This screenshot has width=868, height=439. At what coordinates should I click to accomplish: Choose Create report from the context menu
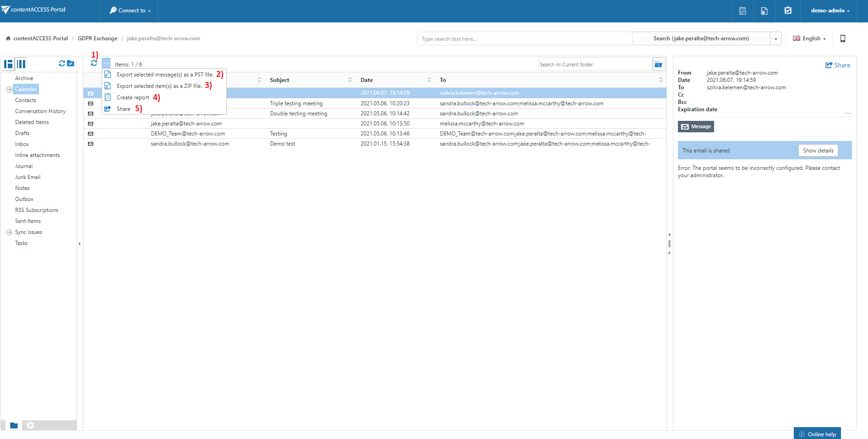pos(132,98)
